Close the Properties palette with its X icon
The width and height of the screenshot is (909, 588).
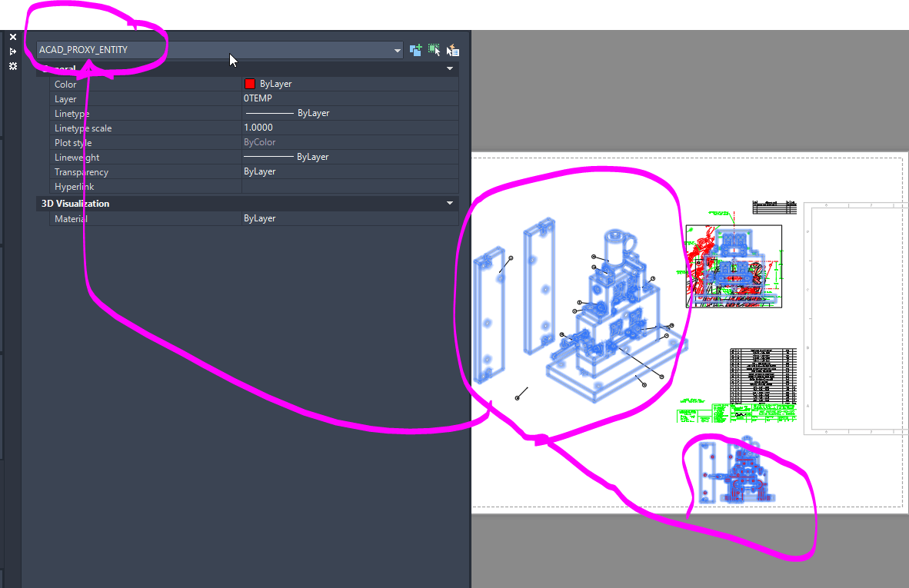pos(12,36)
